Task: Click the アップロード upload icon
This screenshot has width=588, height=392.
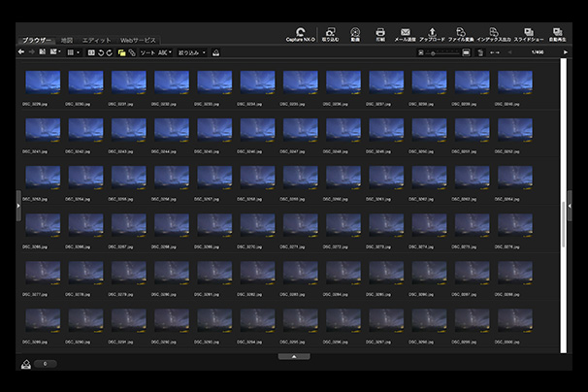Action: click(432, 33)
